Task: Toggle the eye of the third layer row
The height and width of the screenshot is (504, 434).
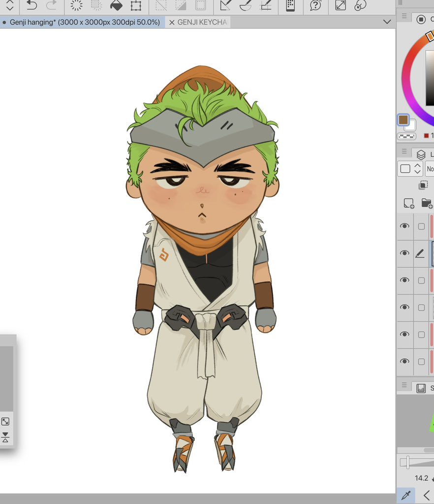Action: [405, 280]
